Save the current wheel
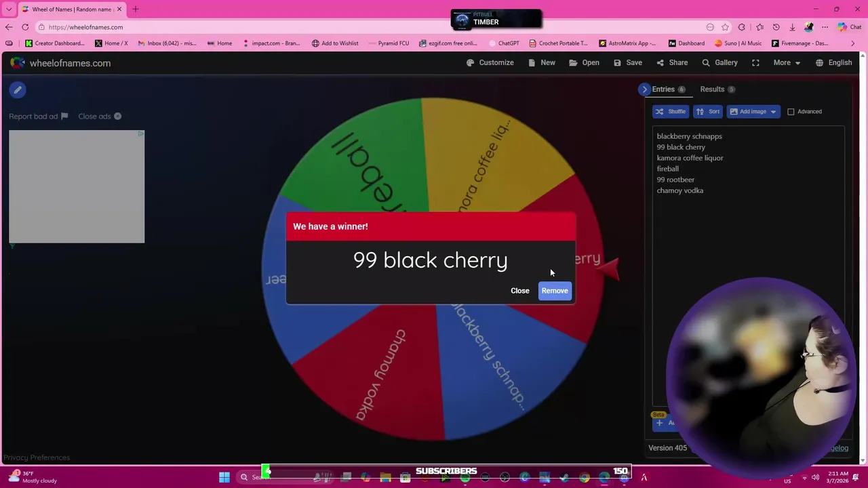This screenshot has width=868, height=488. [x=627, y=62]
